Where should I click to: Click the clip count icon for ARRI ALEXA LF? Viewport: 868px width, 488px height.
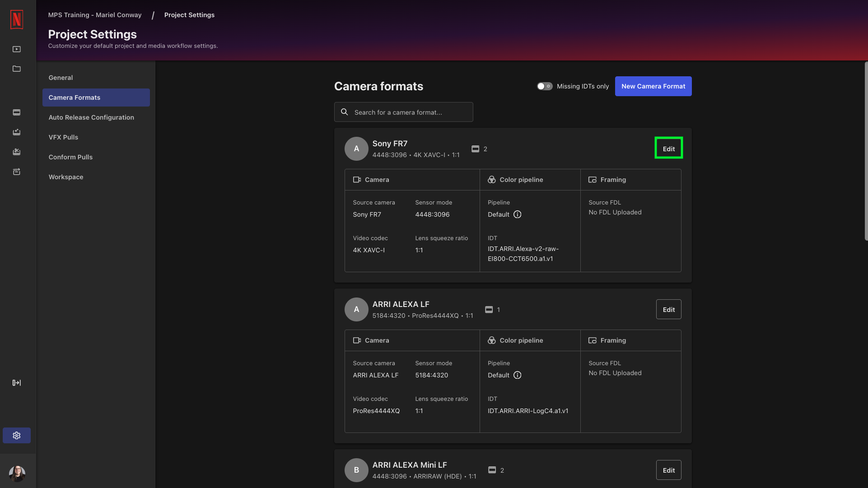489,310
